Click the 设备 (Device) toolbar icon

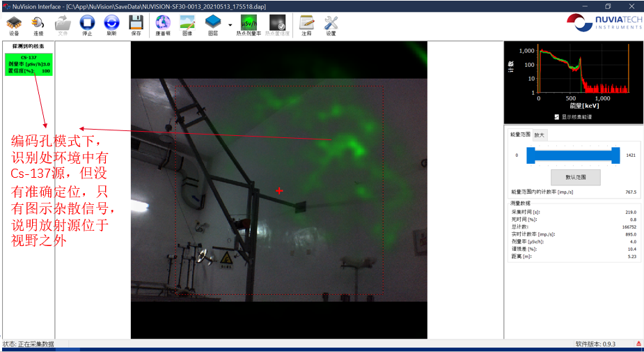tap(14, 24)
